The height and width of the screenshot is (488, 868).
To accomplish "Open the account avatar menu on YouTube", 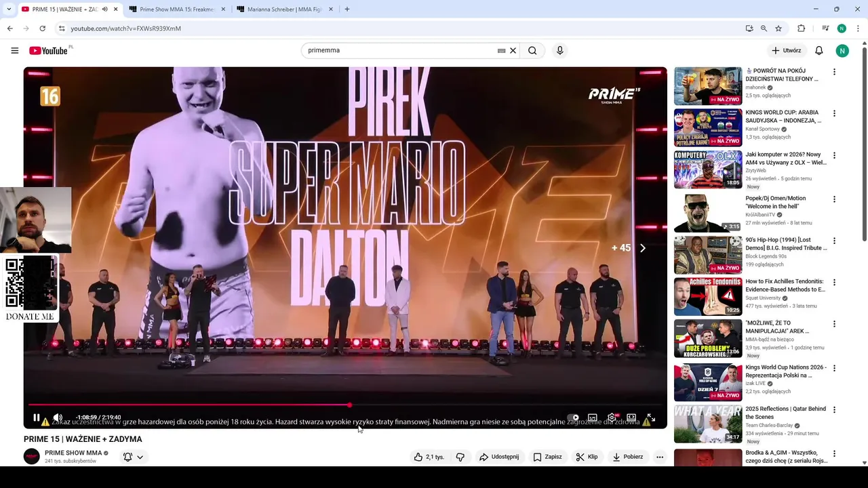I will (842, 50).
